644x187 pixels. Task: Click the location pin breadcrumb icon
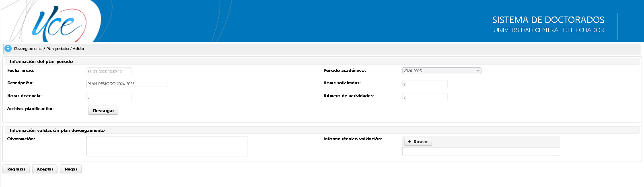(8, 48)
